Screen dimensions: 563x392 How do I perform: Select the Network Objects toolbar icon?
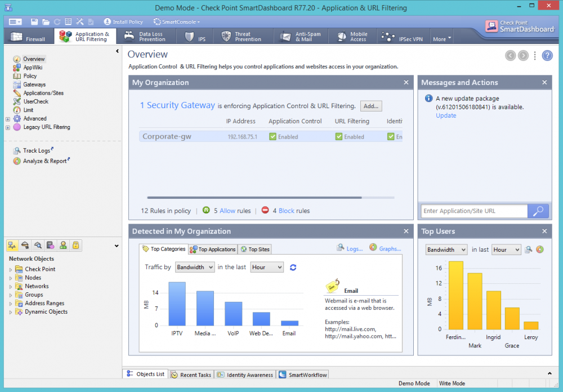tap(12, 246)
